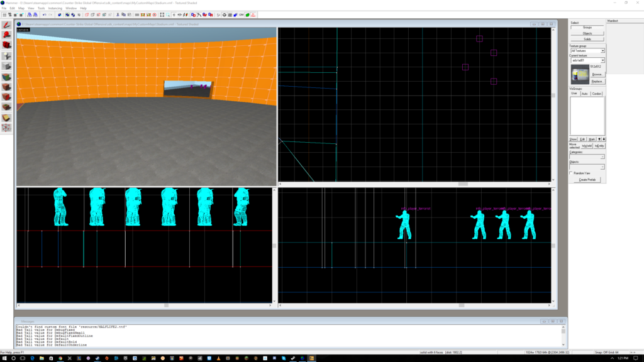Open the View menu

click(x=31, y=8)
